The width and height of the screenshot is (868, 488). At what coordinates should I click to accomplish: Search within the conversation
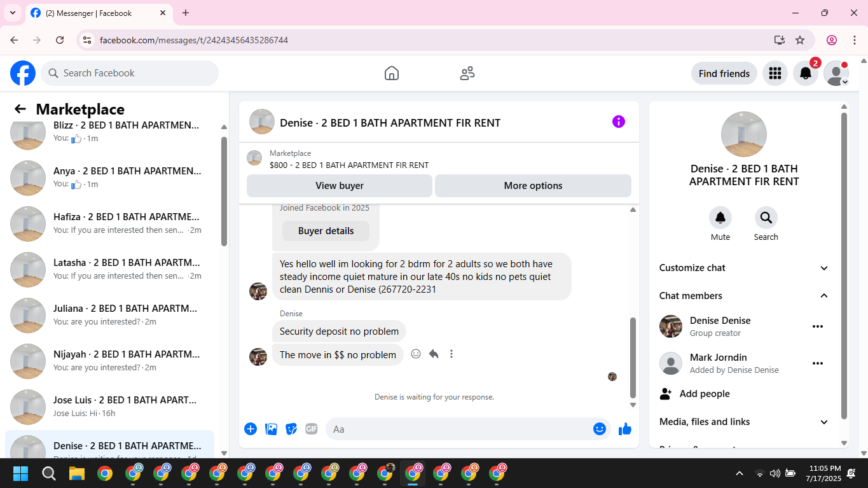(766, 218)
